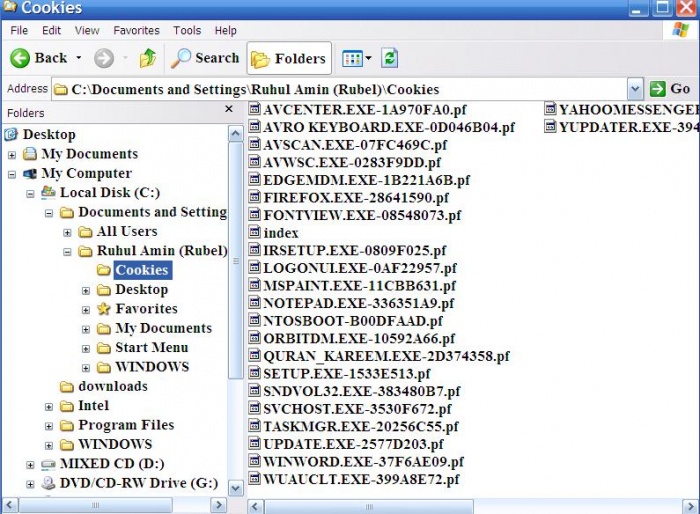
Task: Click the index file icon
Action: coord(254,232)
